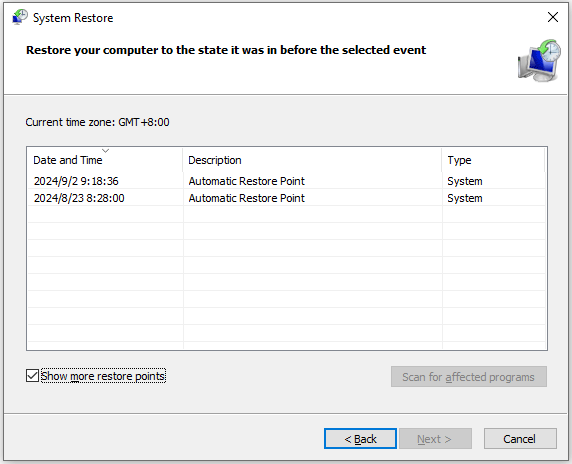Uncheck Show more restore points checkbox
Viewport: 572px width, 464px height.
click(32, 376)
